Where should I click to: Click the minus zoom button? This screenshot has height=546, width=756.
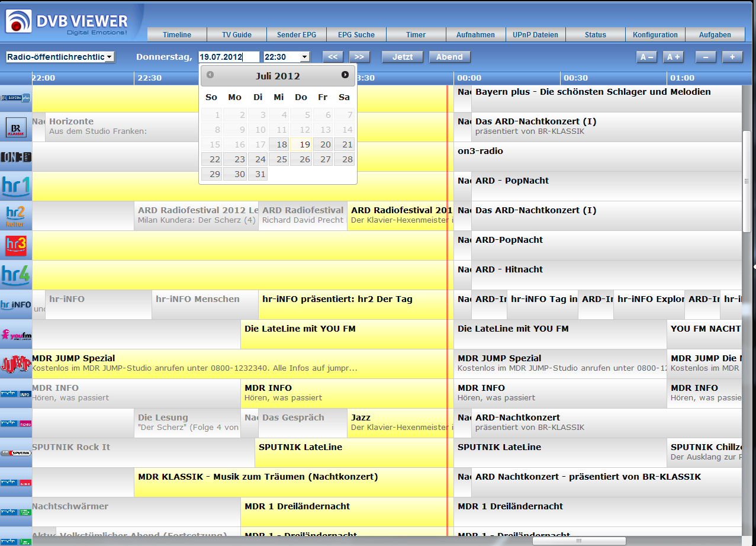tap(706, 57)
